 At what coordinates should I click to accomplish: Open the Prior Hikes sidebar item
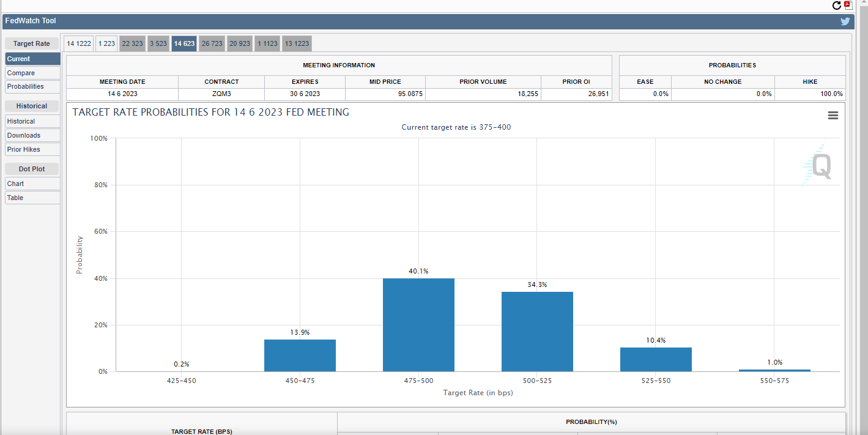(x=32, y=149)
